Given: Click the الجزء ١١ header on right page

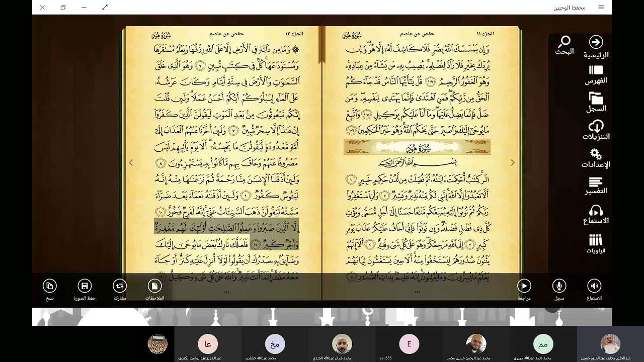Looking at the screenshot, I should [485, 34].
